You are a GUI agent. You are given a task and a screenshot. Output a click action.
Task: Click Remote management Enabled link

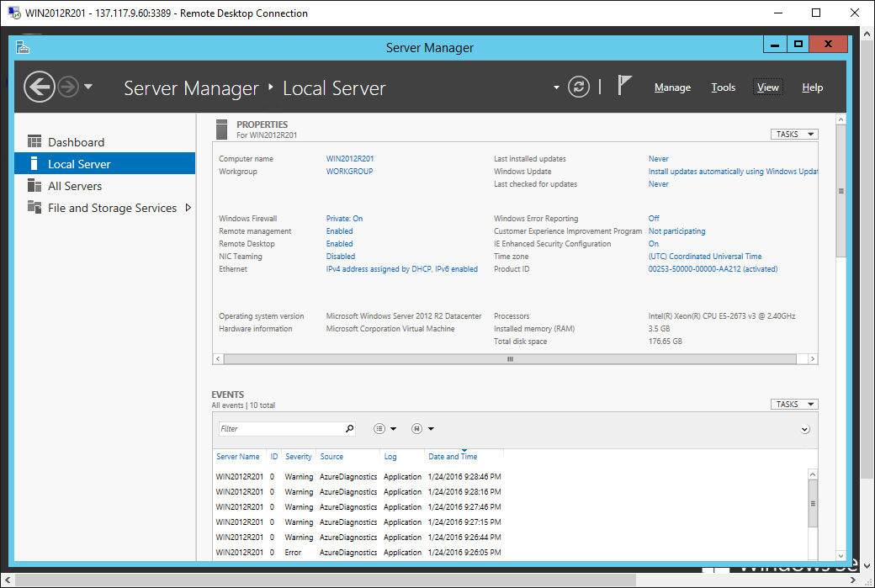click(339, 231)
